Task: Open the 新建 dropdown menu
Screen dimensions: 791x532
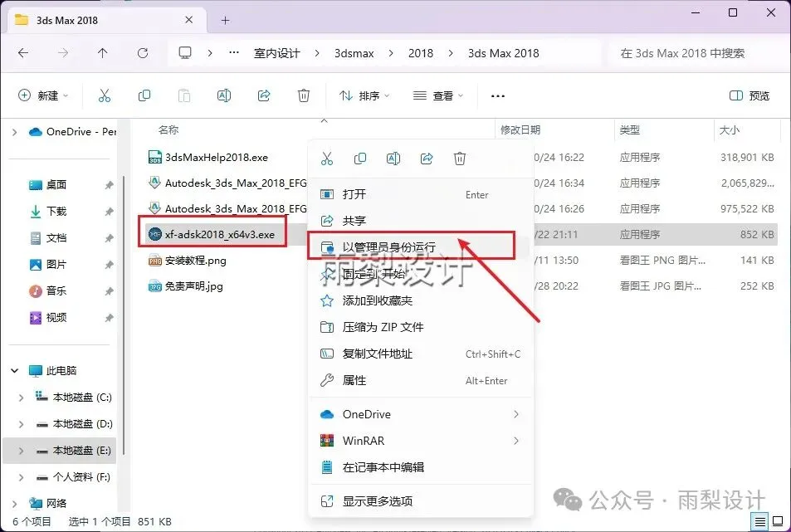Action: (x=43, y=95)
